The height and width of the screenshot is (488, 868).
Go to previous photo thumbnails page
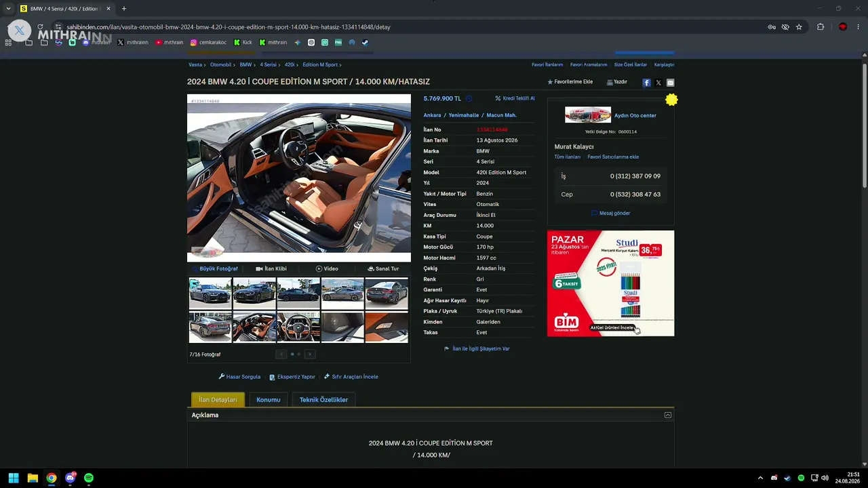[281, 354]
